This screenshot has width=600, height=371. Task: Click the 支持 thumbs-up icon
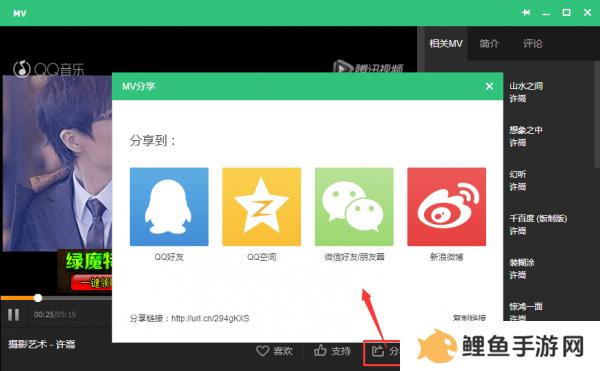click(x=320, y=350)
